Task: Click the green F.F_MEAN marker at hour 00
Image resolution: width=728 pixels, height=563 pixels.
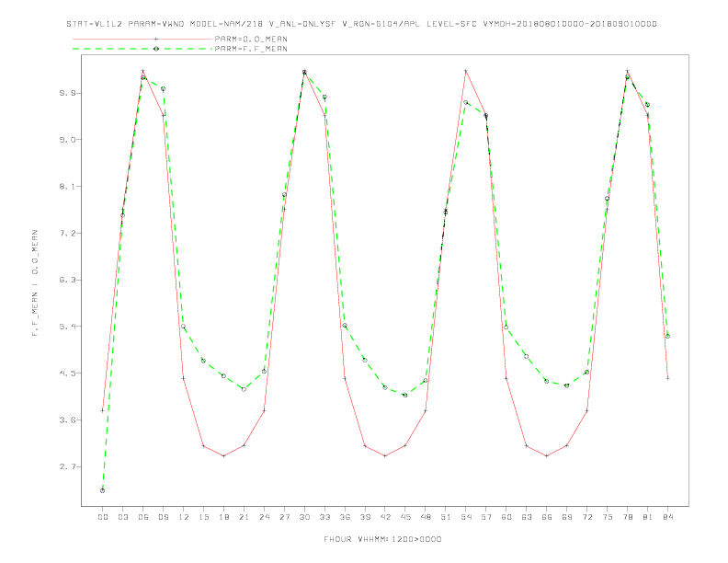Action: (x=103, y=490)
